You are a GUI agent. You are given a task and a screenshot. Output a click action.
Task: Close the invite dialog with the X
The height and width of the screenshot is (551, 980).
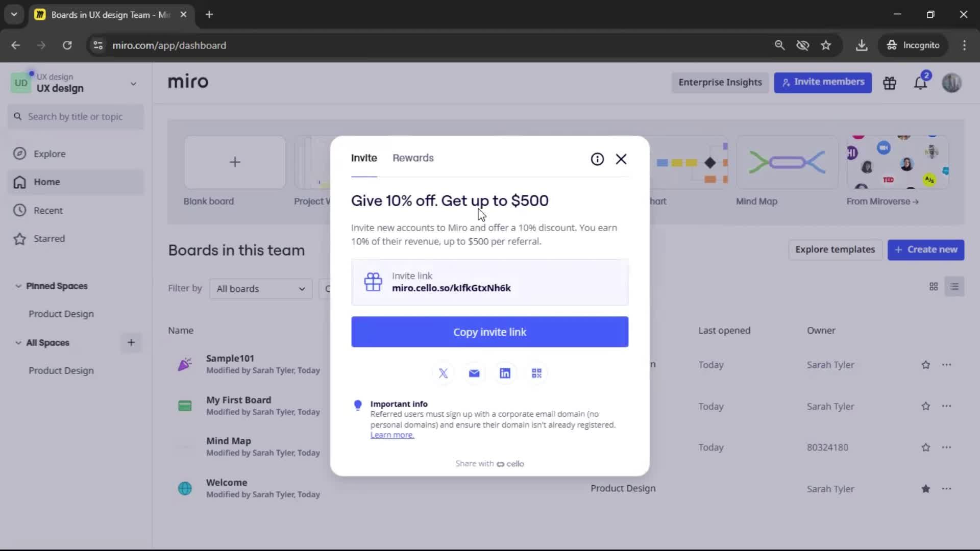pyautogui.click(x=621, y=159)
